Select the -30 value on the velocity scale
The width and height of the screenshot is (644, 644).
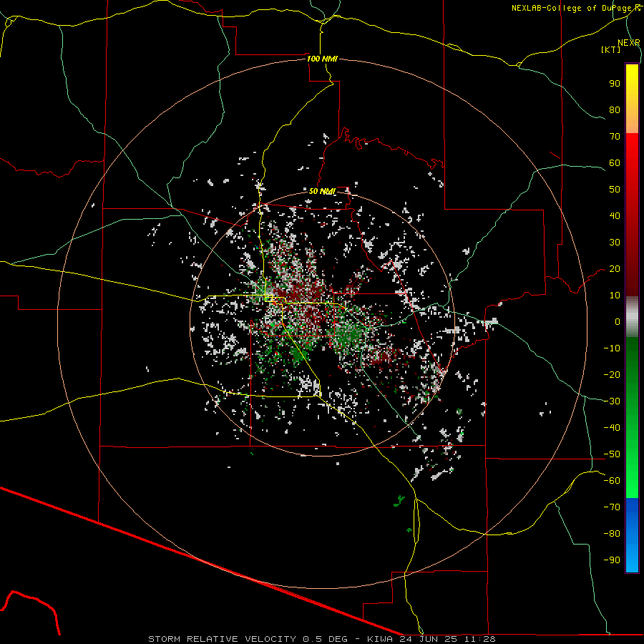(612, 401)
